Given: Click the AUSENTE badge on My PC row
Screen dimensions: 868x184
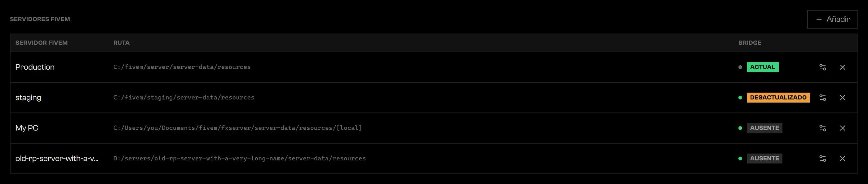Looking at the screenshot, I should pos(764,128).
